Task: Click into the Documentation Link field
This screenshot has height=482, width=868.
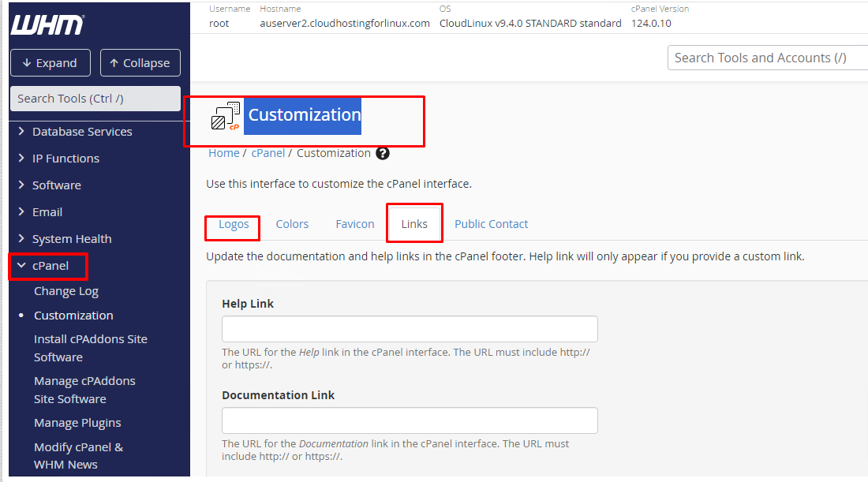Action: (410, 420)
